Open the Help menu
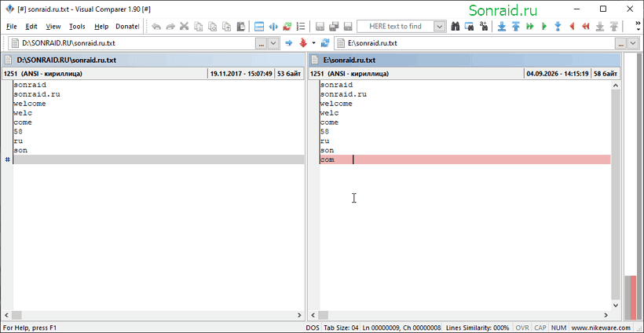 [x=101, y=27]
